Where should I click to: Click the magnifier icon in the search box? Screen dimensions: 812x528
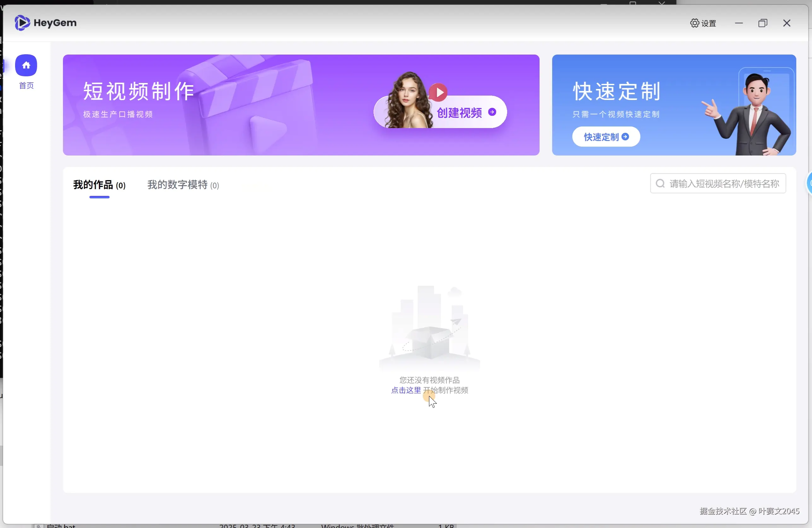[x=660, y=184]
